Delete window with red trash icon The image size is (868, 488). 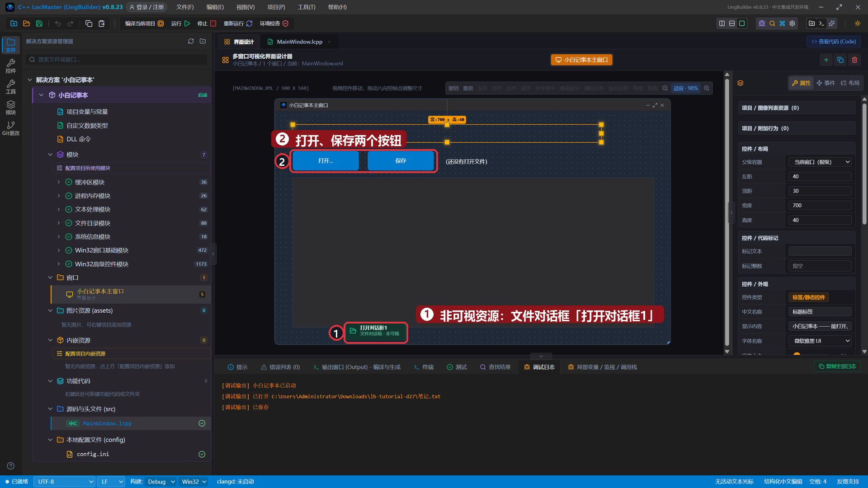pos(854,60)
